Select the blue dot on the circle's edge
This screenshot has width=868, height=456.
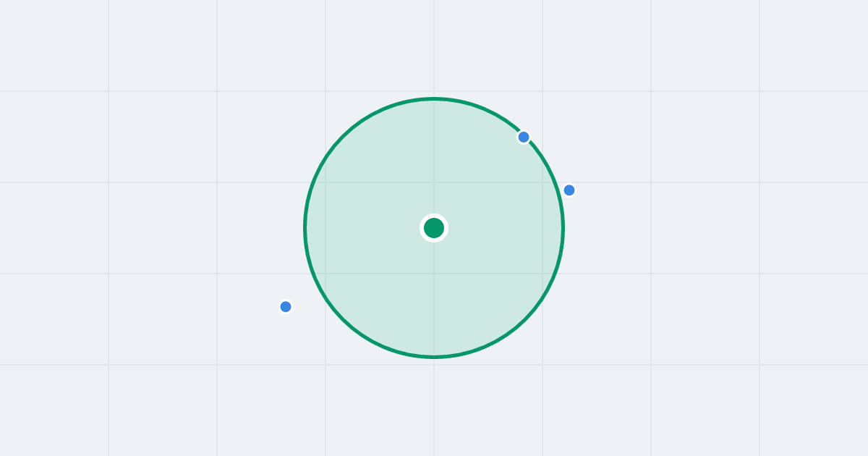(x=524, y=137)
